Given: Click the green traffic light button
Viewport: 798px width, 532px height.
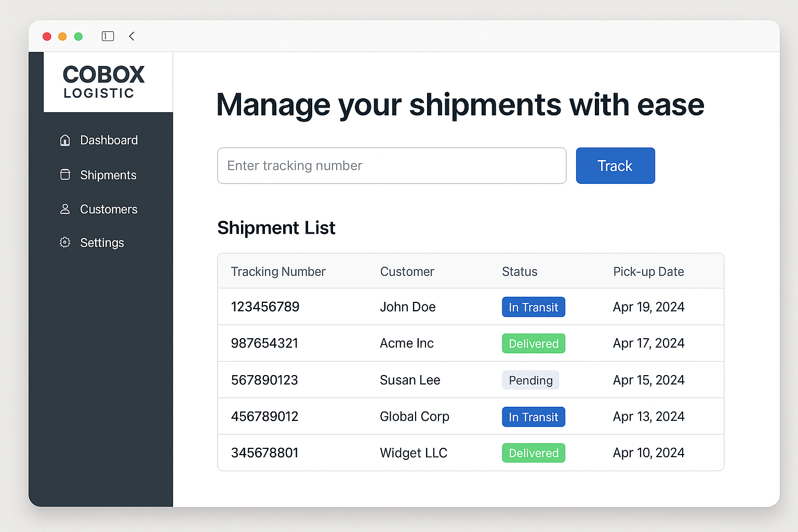Looking at the screenshot, I should tap(78, 36).
